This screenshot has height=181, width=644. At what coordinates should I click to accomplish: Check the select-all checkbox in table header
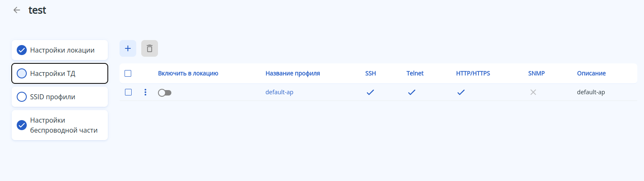click(128, 73)
